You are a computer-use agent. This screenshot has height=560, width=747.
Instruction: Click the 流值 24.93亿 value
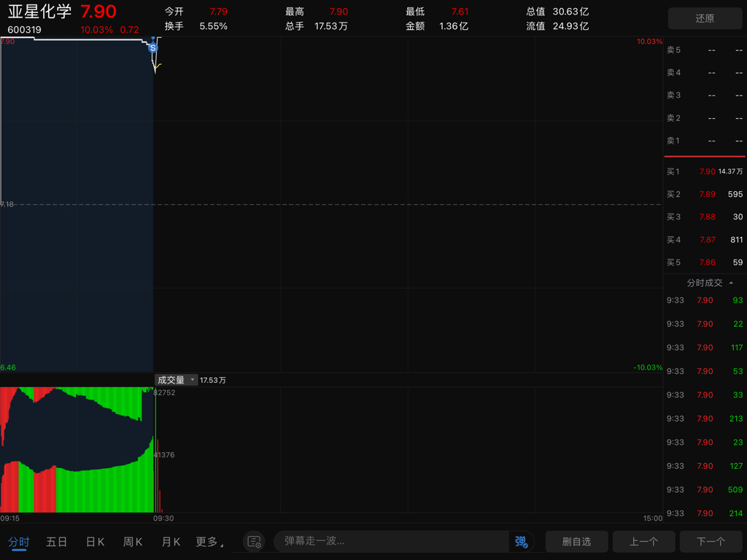(x=570, y=26)
